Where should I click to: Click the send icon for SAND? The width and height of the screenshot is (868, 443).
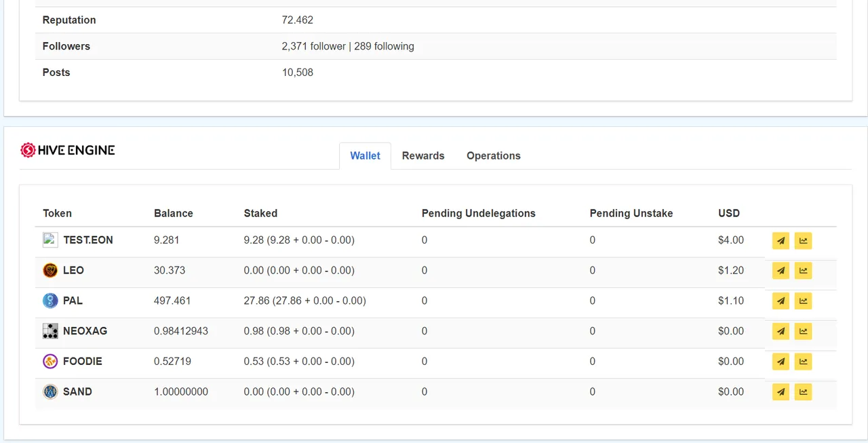781,392
